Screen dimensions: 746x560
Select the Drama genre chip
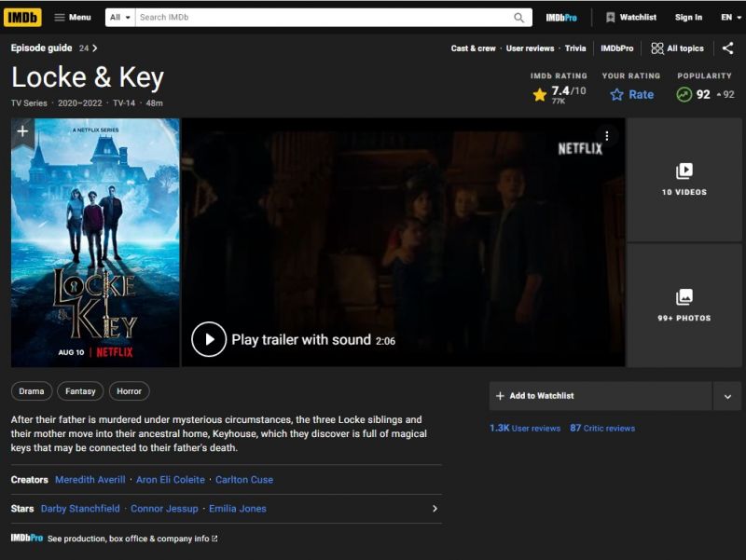tap(32, 391)
